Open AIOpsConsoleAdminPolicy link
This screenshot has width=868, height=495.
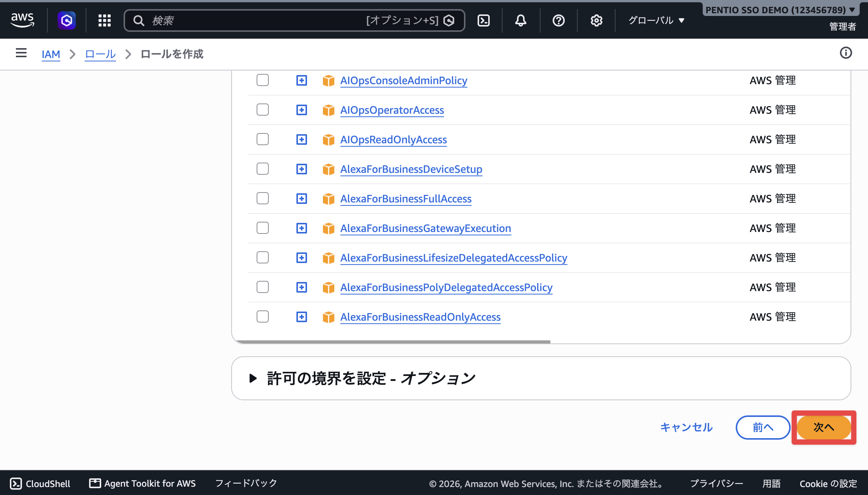[404, 80]
